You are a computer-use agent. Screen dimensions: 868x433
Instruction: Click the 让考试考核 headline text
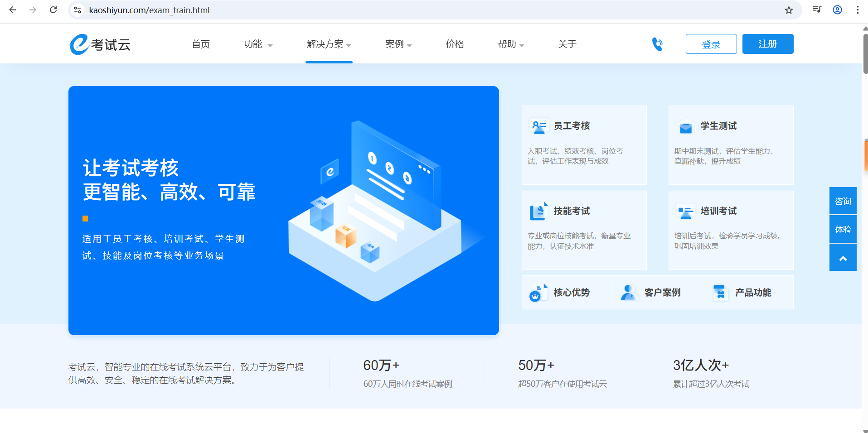pyautogui.click(x=131, y=168)
